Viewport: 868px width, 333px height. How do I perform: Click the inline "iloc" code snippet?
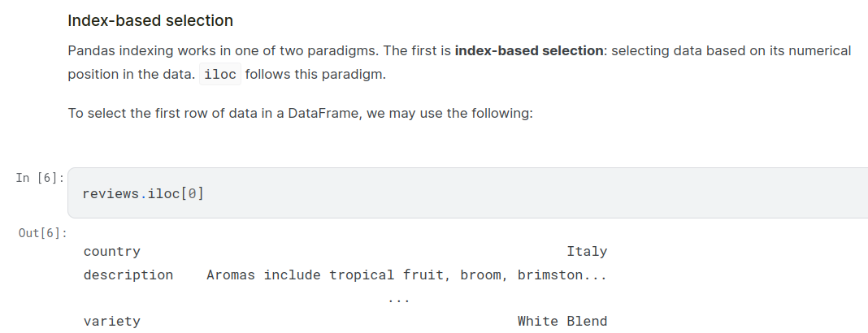(x=219, y=75)
